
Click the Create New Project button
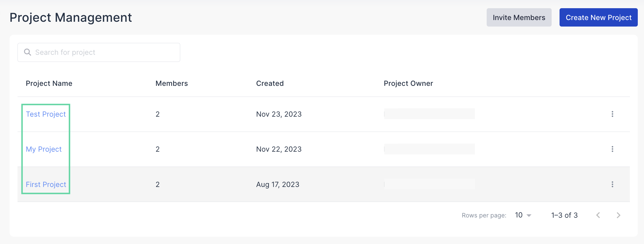coord(598,18)
